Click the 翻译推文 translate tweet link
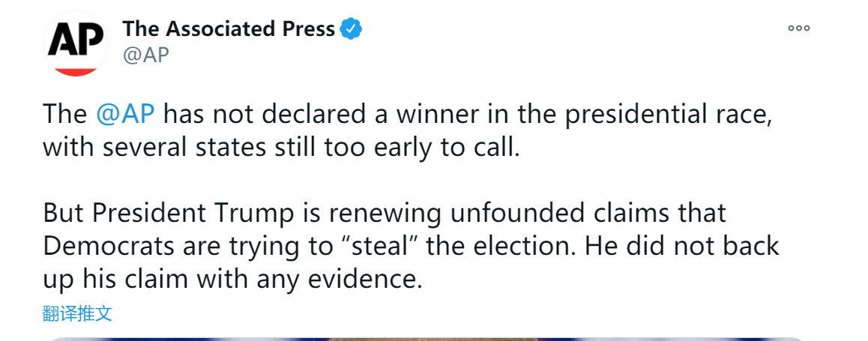This screenshot has height=341, width=868. point(77,313)
